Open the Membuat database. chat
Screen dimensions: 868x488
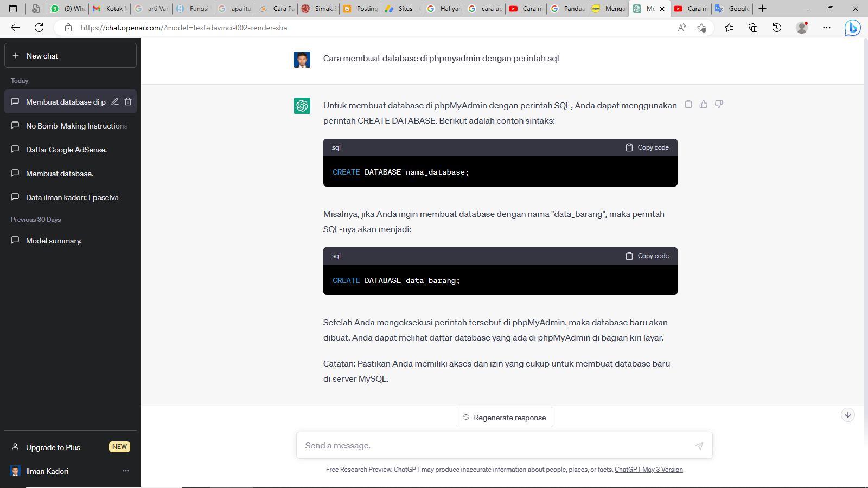(71, 174)
